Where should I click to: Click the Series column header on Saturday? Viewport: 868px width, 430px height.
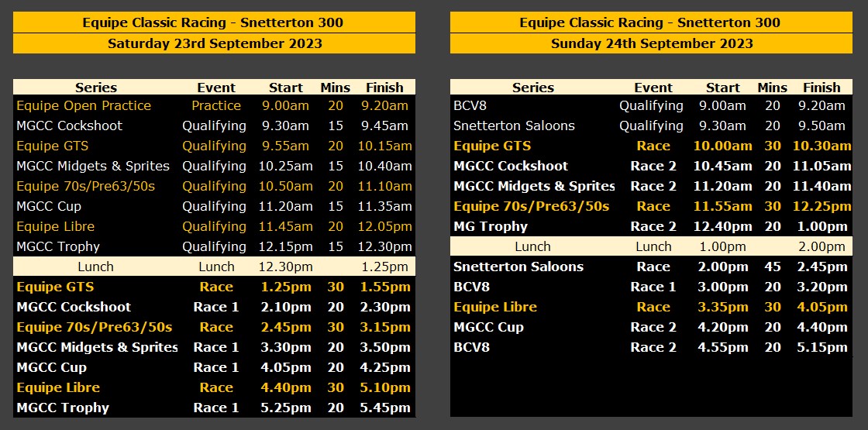[96, 88]
